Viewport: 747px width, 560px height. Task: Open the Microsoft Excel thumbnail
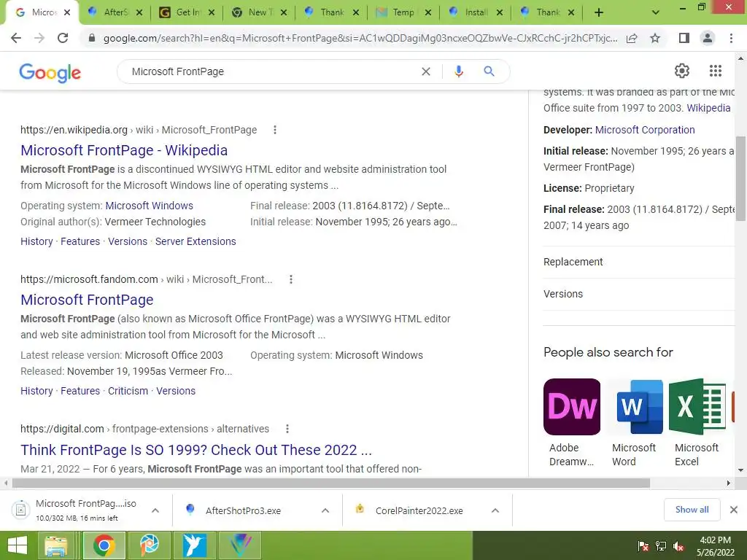pyautogui.click(x=697, y=407)
